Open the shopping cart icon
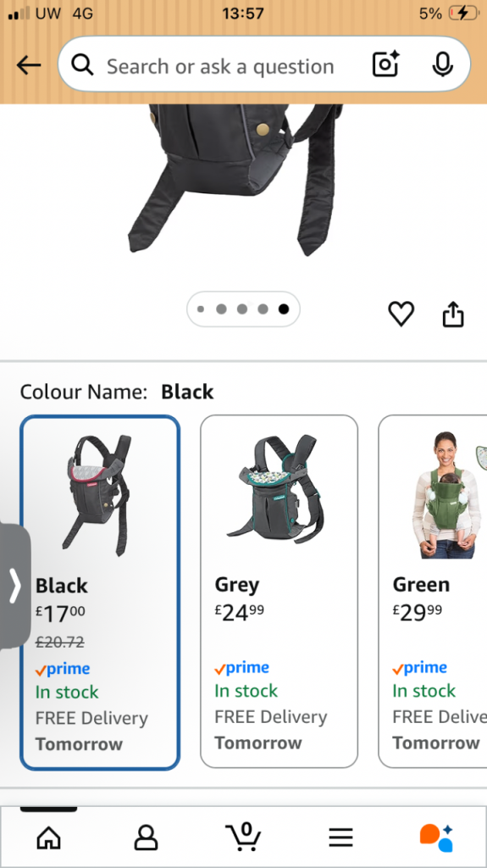Viewport: 487px width, 868px height. coord(244,836)
